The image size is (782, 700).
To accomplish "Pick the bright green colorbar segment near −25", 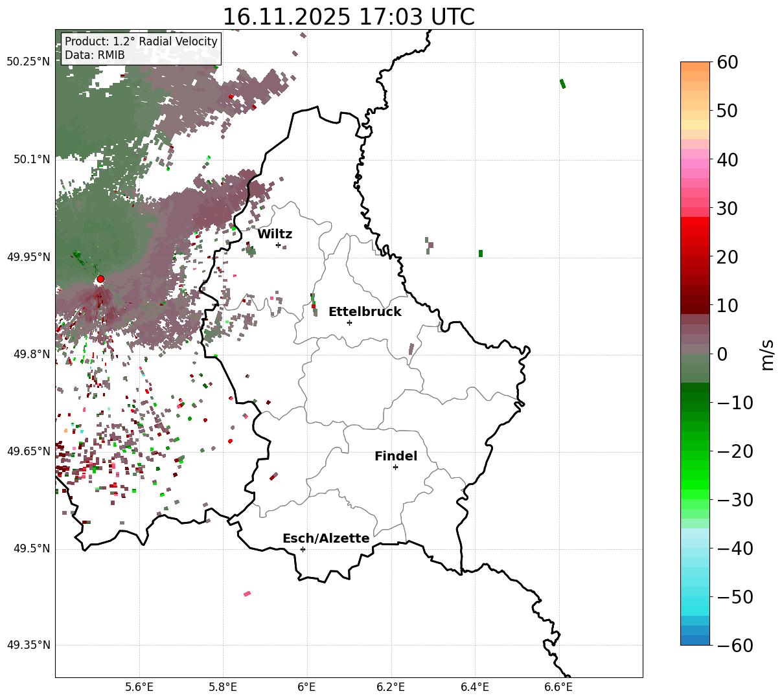I will [x=695, y=476].
